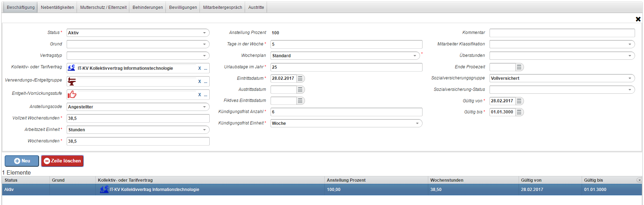This screenshot has width=644, height=205.
Task: Expand the Sozialversicherungsgruppe dropdown
Action: point(630,78)
